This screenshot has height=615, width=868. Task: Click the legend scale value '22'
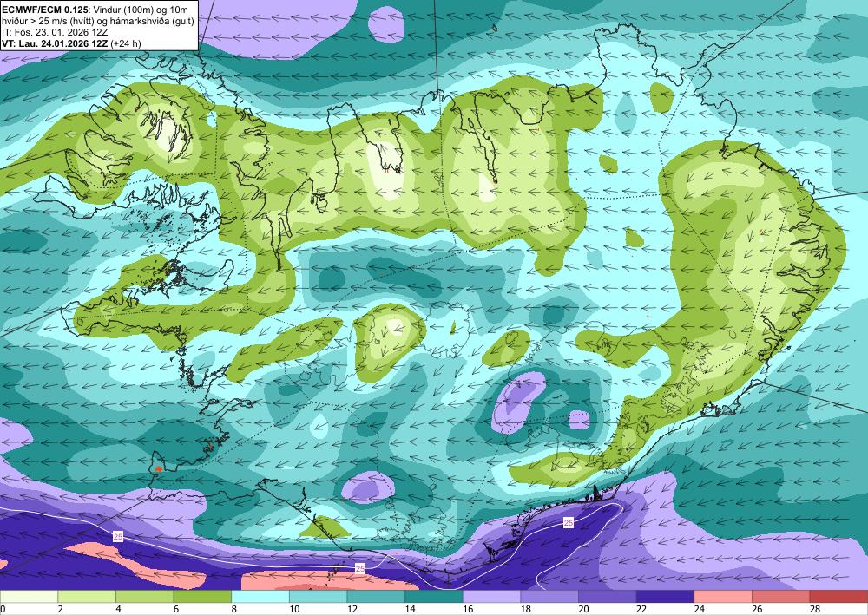(x=641, y=609)
